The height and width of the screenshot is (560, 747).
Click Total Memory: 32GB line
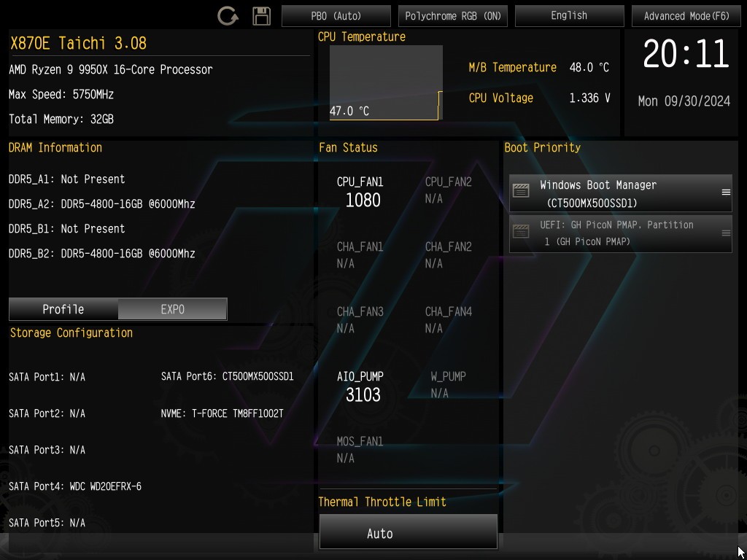61,119
